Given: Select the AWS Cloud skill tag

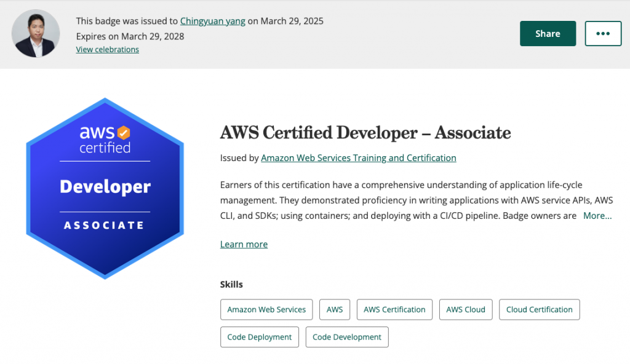Looking at the screenshot, I should 466,309.
